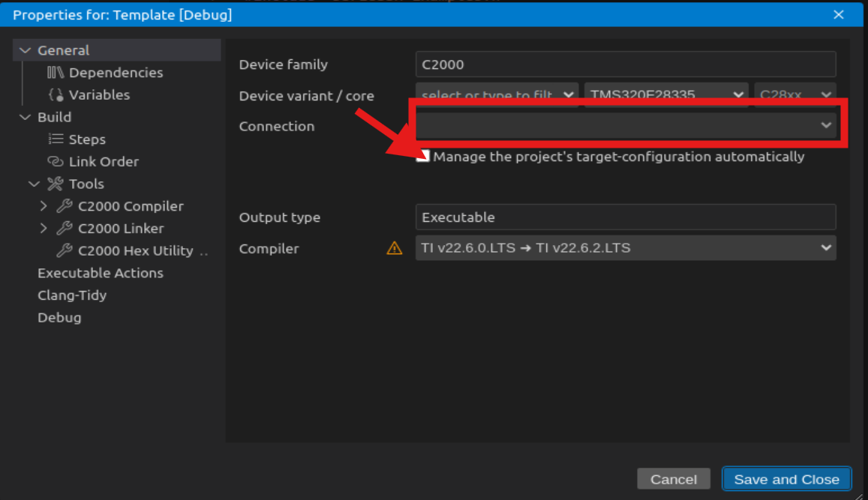
Task: Click the Dependencies library icon
Action: [x=56, y=73]
